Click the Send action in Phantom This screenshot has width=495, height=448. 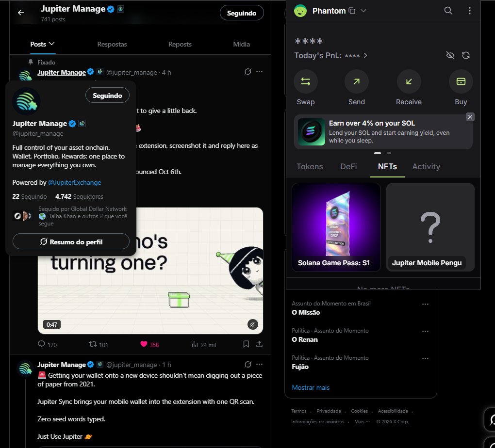click(x=356, y=88)
